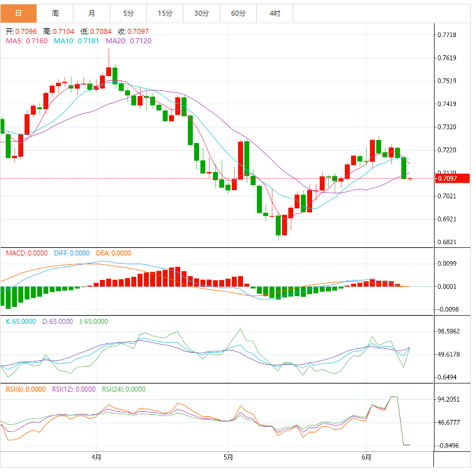Open the 15分 timeframe tab
This screenshot has height=472, width=476.
(165, 13)
